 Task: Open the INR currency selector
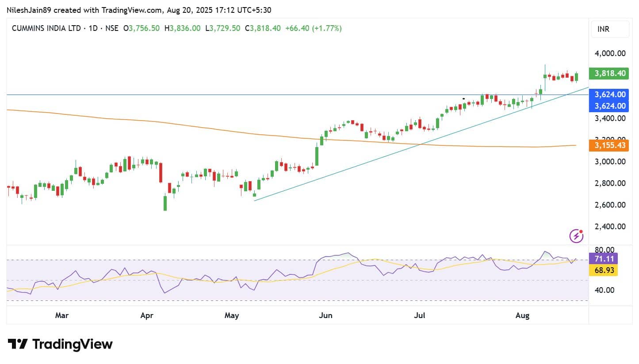[610, 29]
